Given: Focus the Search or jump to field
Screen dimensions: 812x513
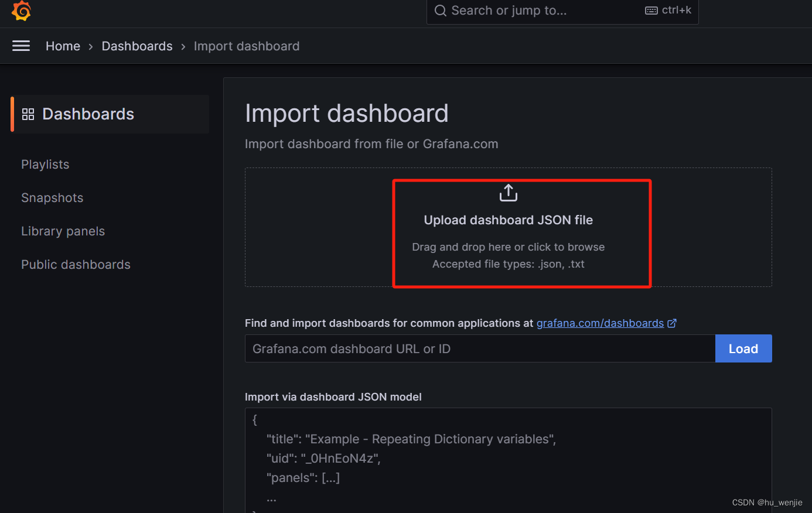Looking at the screenshot, I should (x=562, y=11).
